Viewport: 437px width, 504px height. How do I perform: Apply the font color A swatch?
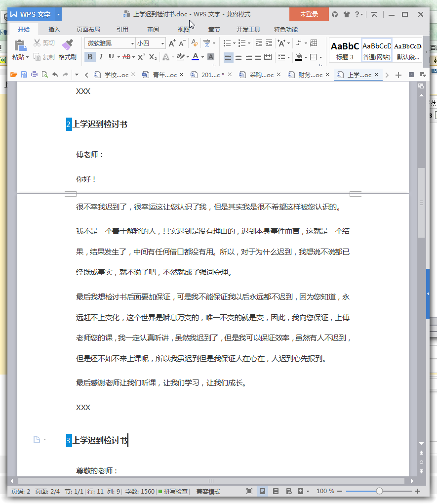tap(196, 57)
